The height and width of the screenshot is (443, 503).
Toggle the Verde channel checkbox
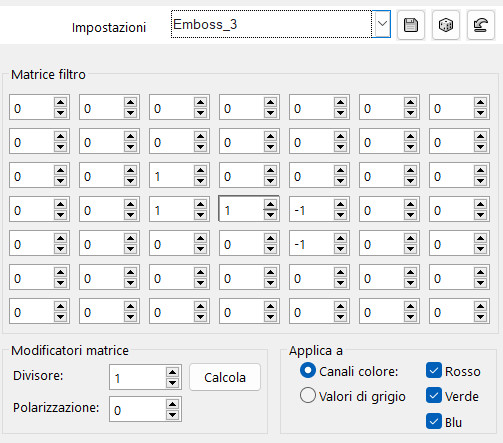click(434, 396)
